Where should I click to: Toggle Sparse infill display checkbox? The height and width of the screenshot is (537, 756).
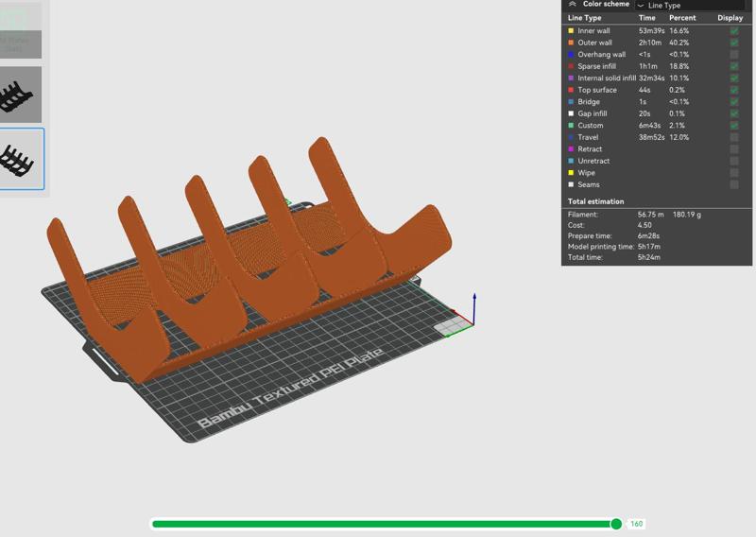coord(734,66)
